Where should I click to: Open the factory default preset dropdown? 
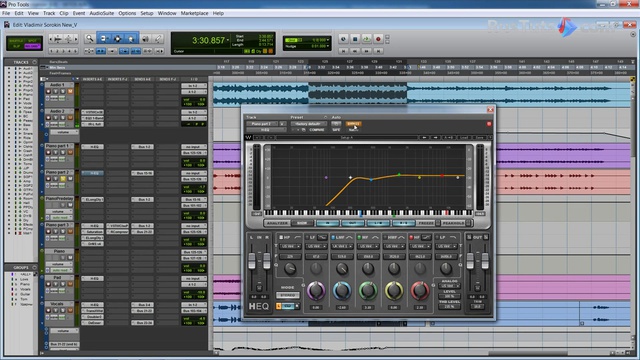pos(308,124)
